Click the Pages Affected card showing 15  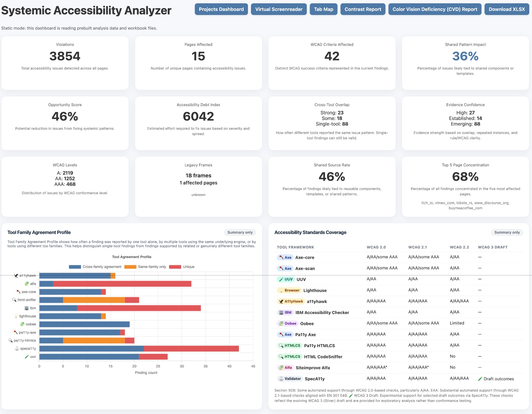[x=198, y=63]
